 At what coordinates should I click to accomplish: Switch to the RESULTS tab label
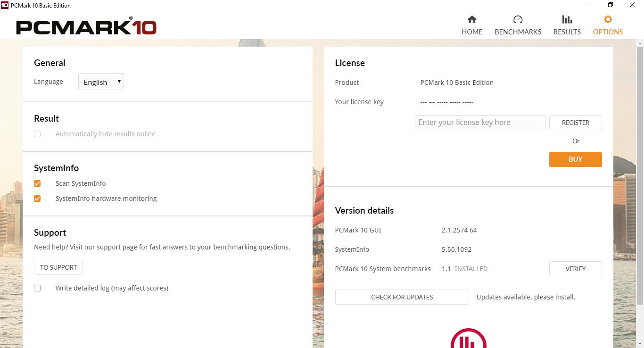pyautogui.click(x=567, y=32)
